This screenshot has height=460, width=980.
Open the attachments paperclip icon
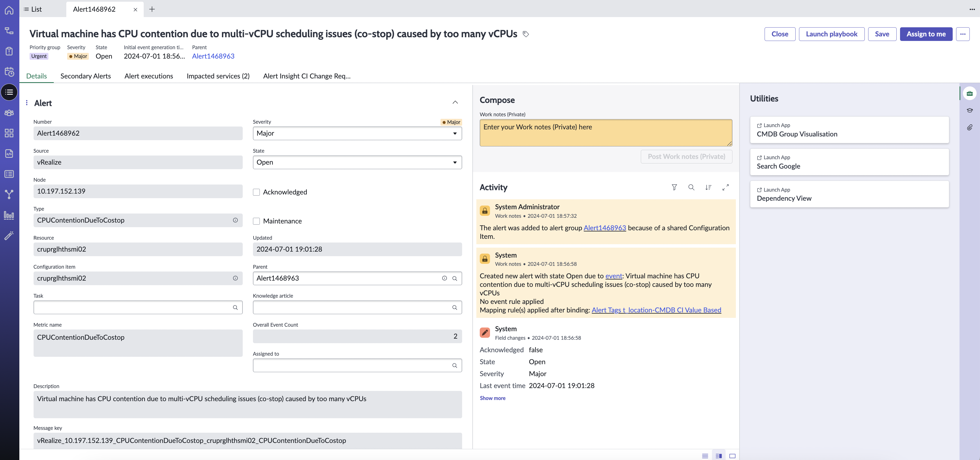pyautogui.click(x=970, y=127)
